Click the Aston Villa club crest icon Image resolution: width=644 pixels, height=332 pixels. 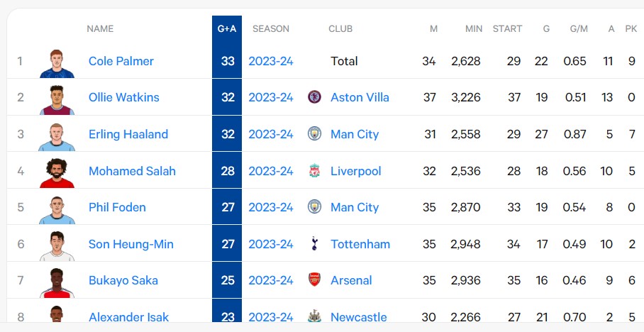pyautogui.click(x=314, y=97)
